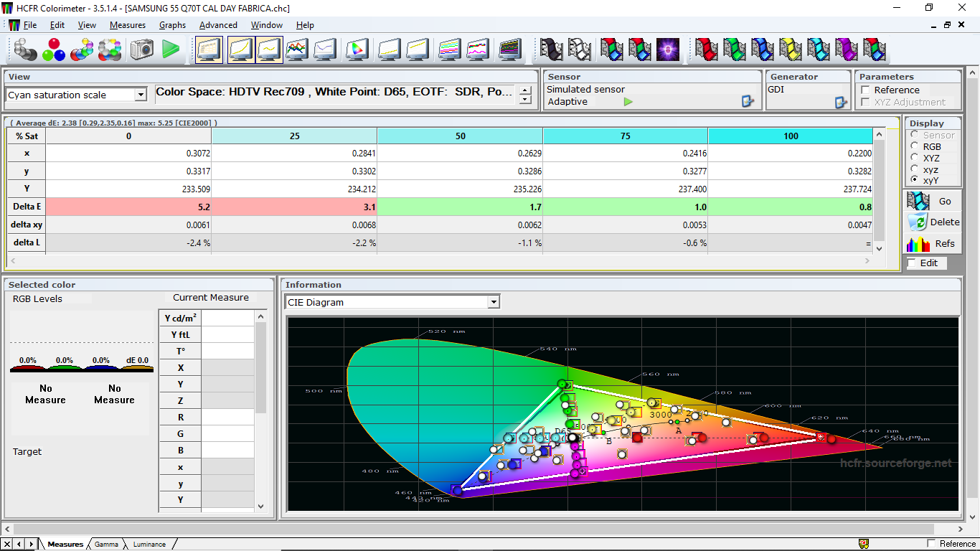The image size is (980, 551).
Task: Click the color space info stepper down arrow
Action: (x=526, y=100)
